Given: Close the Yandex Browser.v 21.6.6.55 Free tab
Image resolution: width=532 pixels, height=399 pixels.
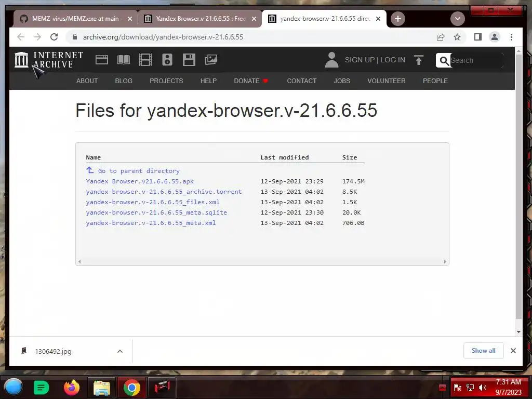Looking at the screenshot, I should coord(254,19).
